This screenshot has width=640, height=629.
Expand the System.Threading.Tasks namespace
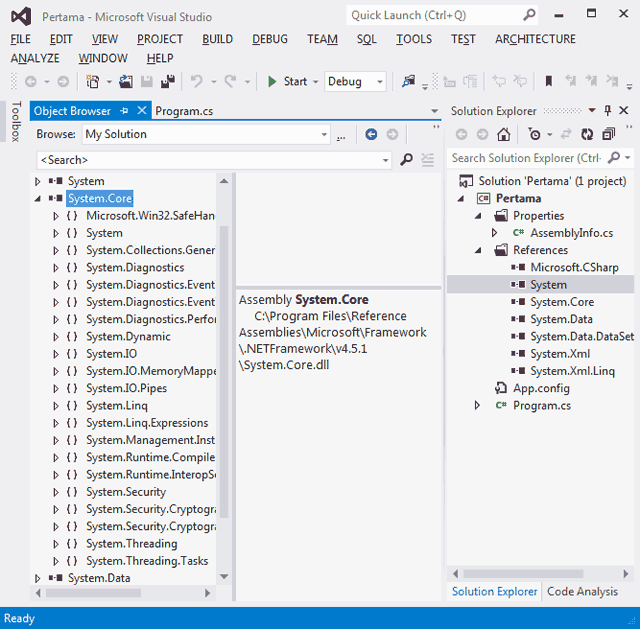click(x=56, y=561)
